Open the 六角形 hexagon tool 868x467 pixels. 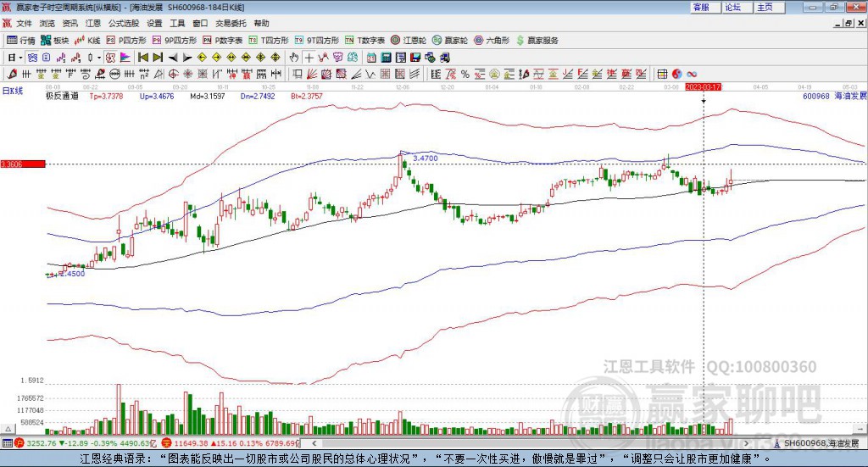[492, 41]
